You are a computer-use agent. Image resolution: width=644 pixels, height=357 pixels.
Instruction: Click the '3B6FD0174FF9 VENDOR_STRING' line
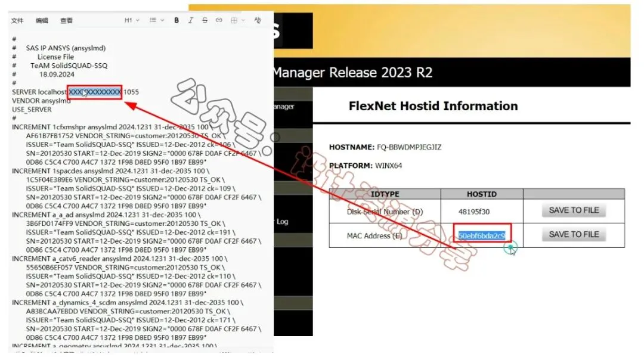coord(126,223)
